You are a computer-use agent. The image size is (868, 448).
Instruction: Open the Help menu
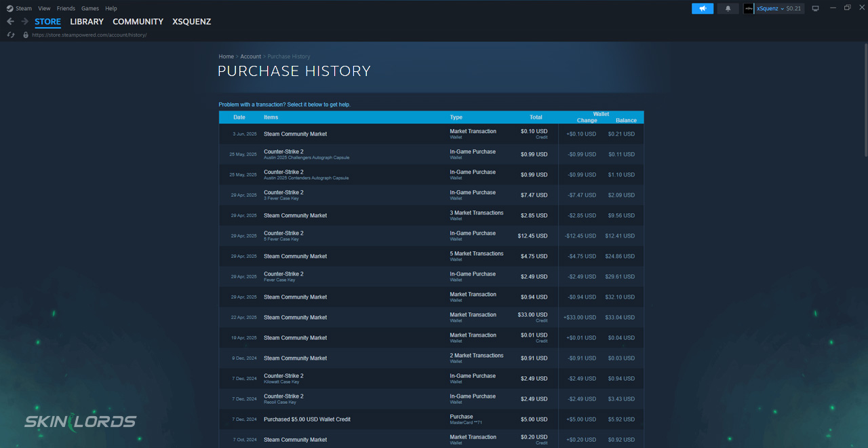111,8
